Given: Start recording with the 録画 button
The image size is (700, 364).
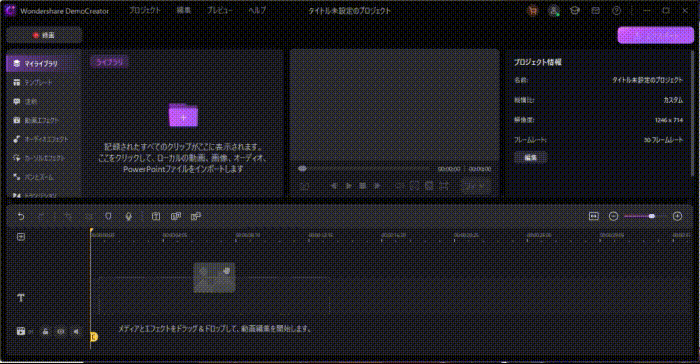Looking at the screenshot, I should pyautogui.click(x=44, y=35).
